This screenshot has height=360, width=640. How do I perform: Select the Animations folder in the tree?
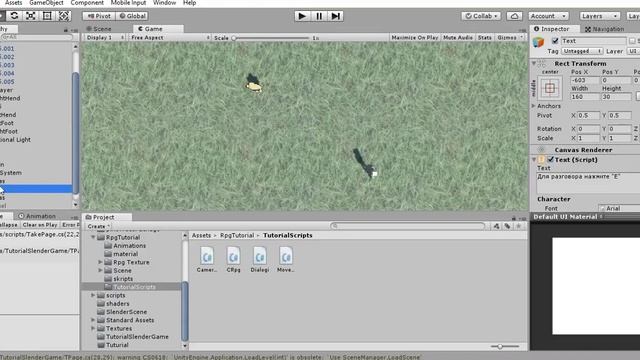point(129,246)
